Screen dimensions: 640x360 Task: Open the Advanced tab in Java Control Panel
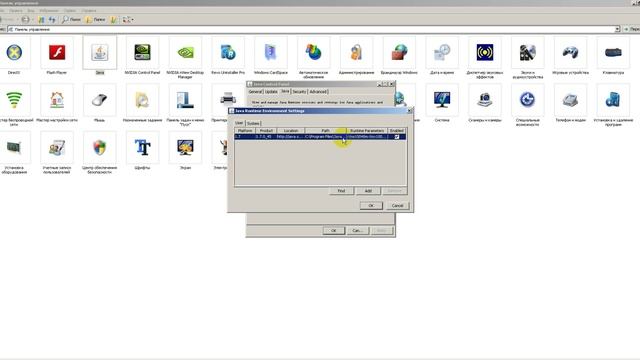pos(318,92)
